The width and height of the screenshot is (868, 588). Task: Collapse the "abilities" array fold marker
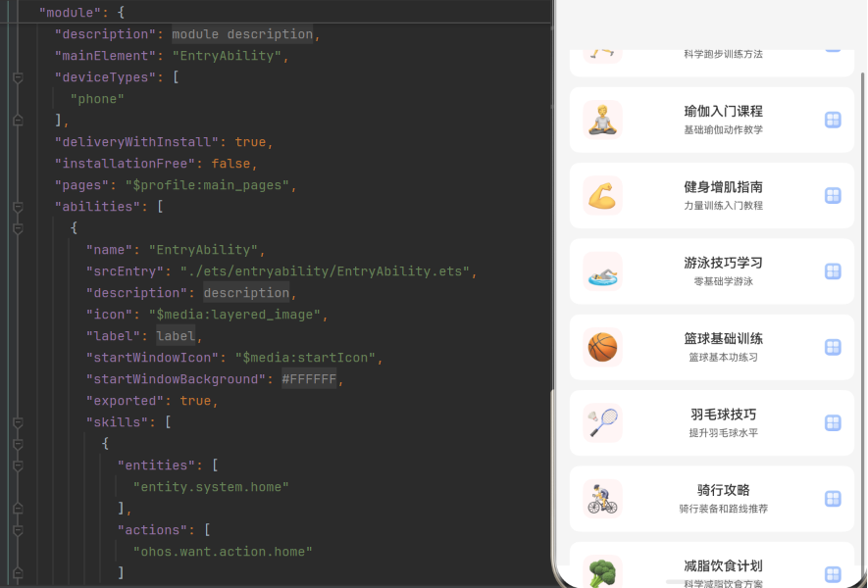pyautogui.click(x=18, y=207)
